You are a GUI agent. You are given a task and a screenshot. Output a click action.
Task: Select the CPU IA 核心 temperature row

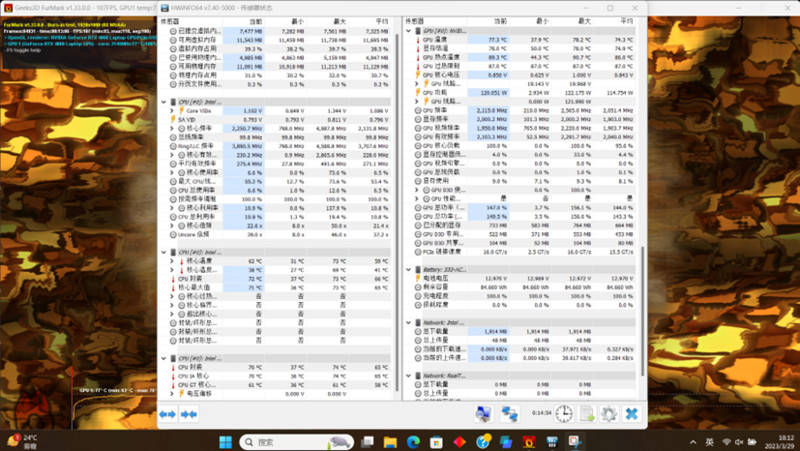(280, 376)
